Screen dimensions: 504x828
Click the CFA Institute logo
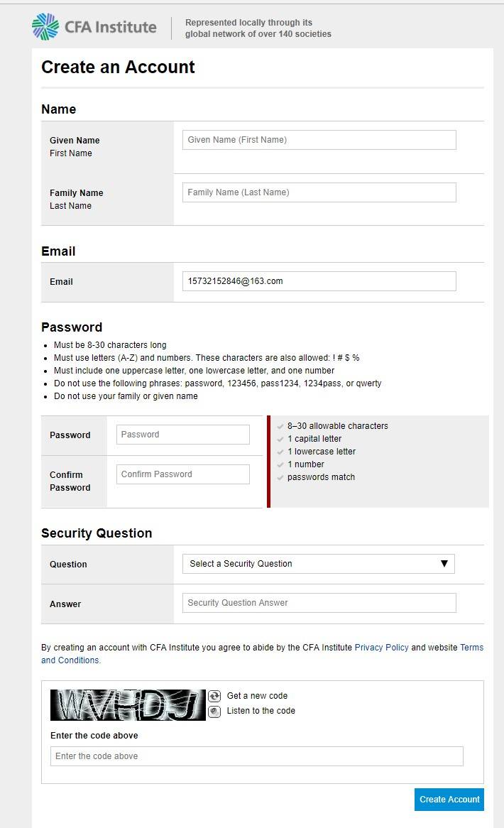click(94, 27)
